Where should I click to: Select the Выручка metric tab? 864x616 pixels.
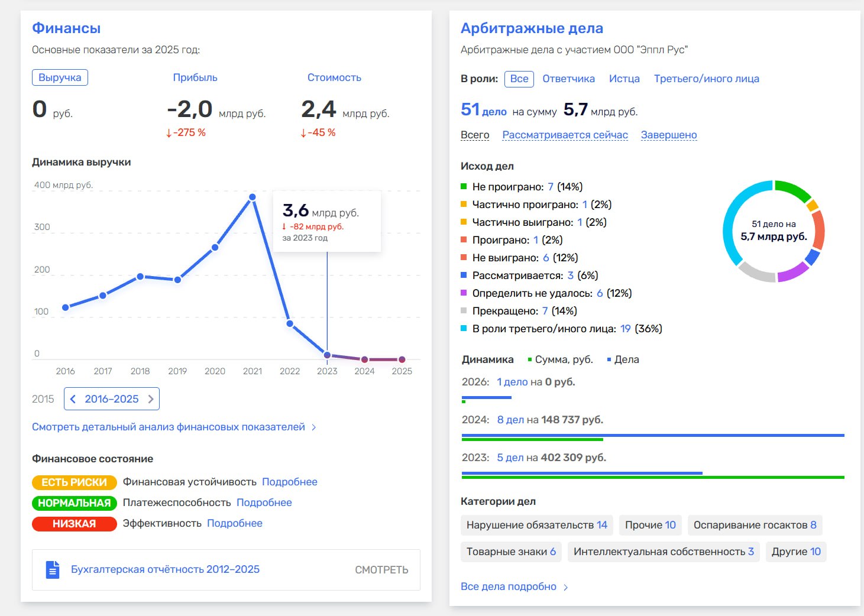[60, 77]
